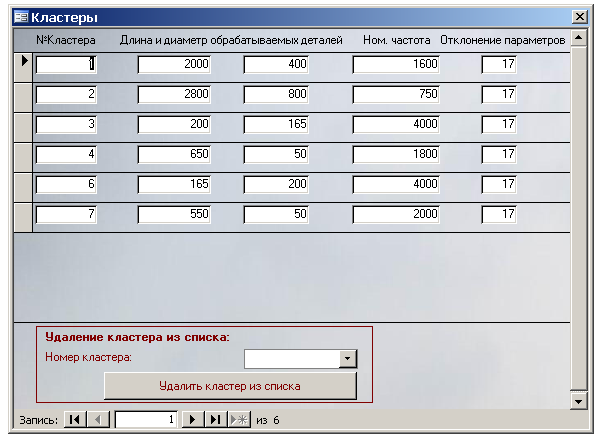Click diameter field 50 in cluster 4 row
Image resolution: width=600 pixels, height=442 pixels.
pos(276,154)
